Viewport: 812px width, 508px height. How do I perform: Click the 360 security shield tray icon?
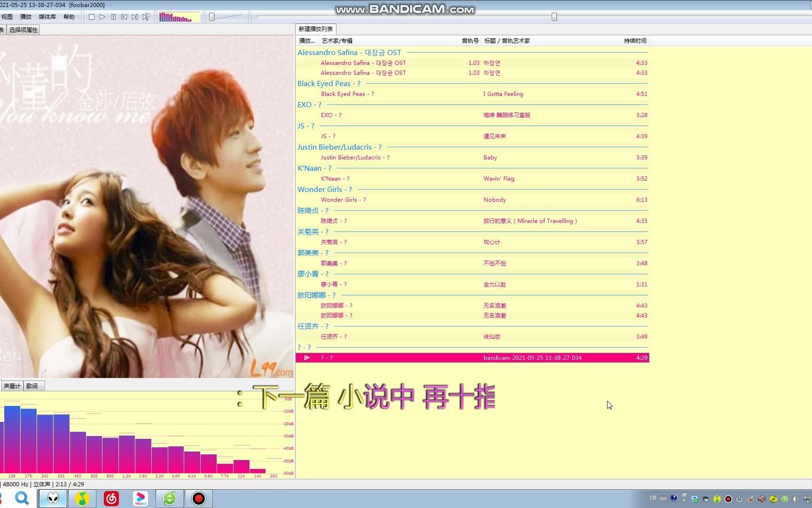point(773,499)
